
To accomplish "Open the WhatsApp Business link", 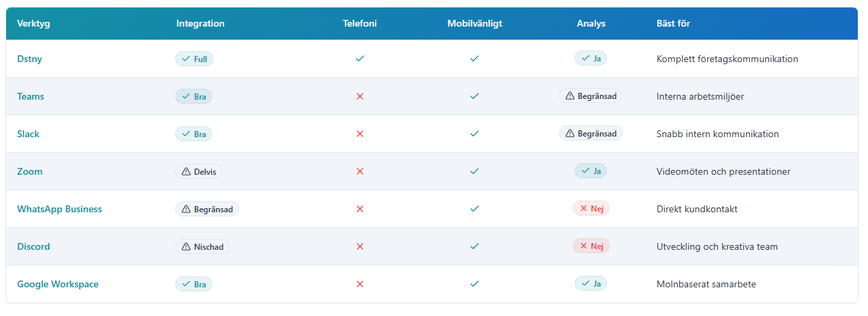I will pyautogui.click(x=59, y=209).
